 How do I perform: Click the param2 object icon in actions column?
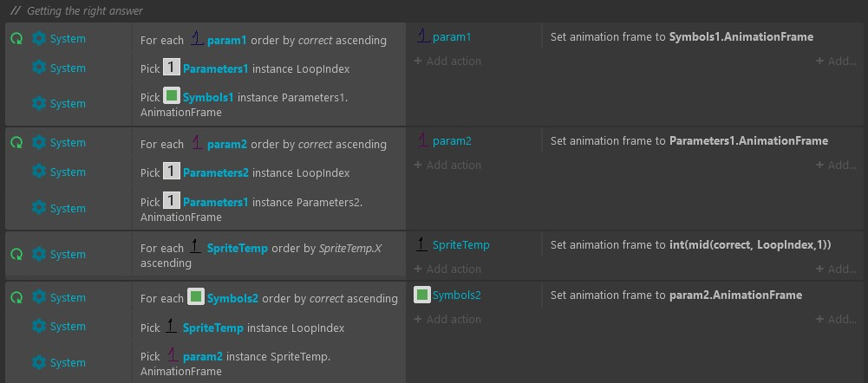[x=421, y=140]
